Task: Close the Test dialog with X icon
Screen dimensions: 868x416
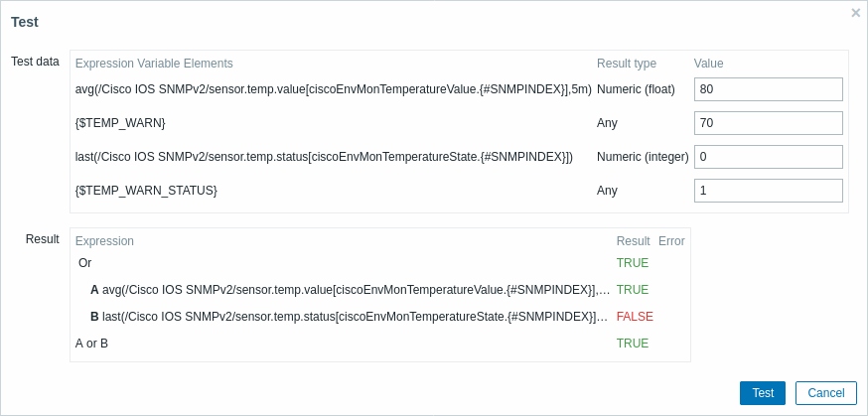Action: pos(855,13)
